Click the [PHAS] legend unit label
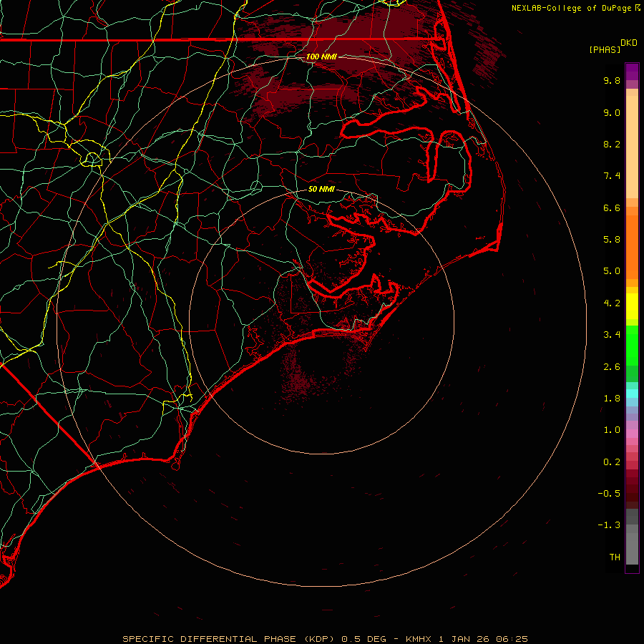 605,49
